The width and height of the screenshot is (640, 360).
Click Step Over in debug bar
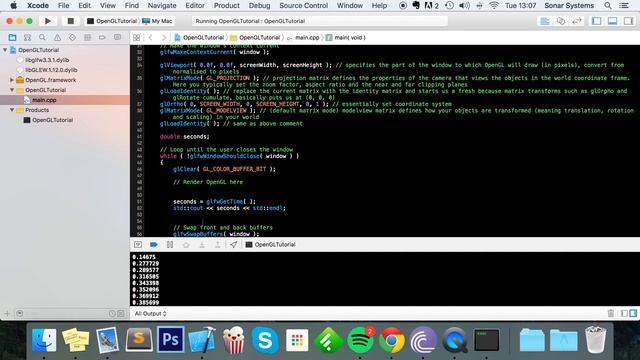186,244
